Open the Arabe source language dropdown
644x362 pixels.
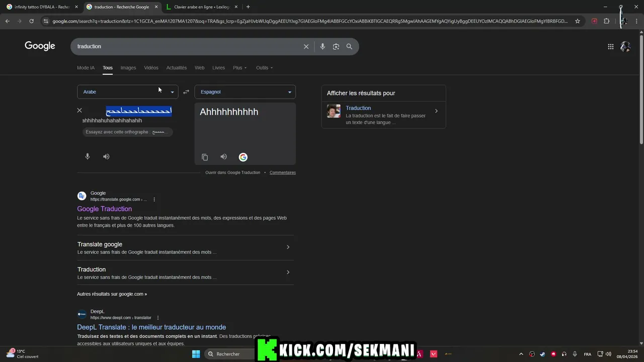(128, 92)
